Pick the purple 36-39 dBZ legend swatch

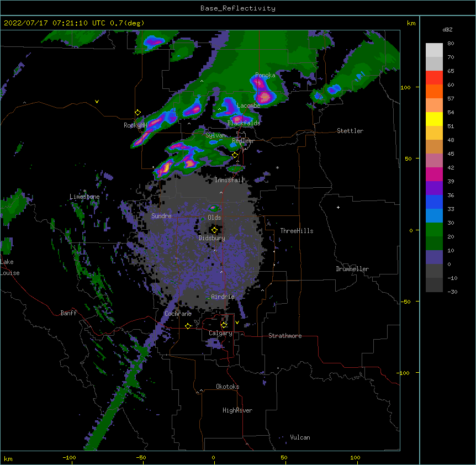click(x=434, y=188)
